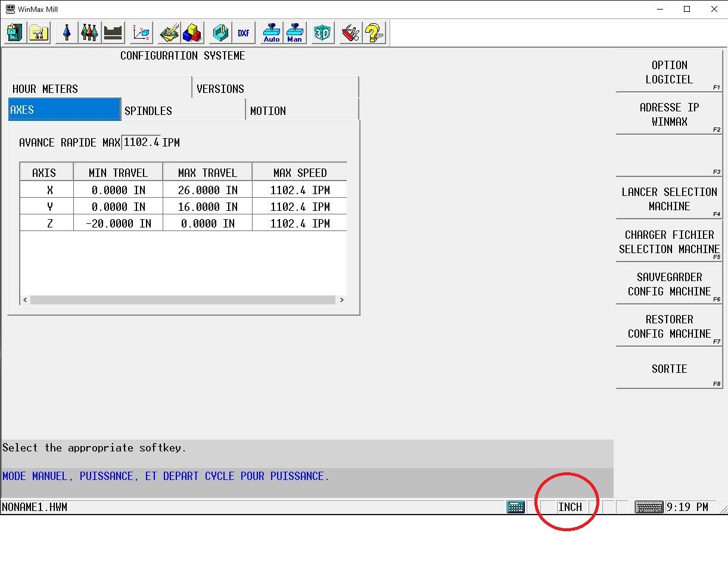Open the 3D graphics icon
This screenshot has height=561, width=728.
click(x=322, y=33)
